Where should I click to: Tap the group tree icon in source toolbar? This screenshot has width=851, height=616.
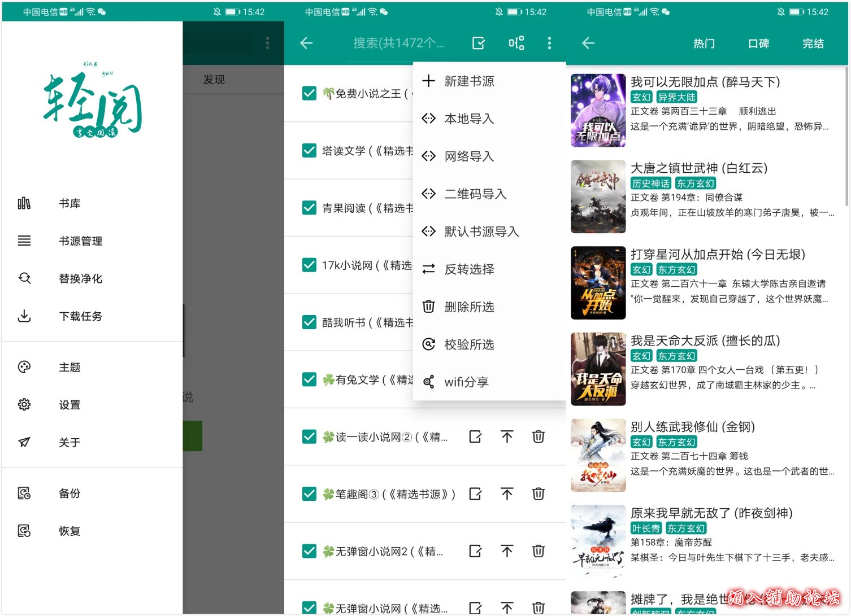tap(516, 43)
